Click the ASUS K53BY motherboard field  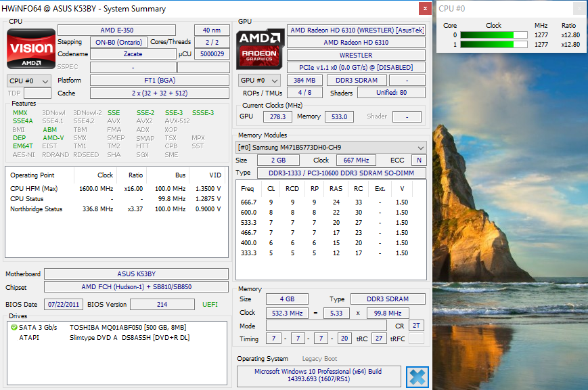pyautogui.click(x=137, y=274)
